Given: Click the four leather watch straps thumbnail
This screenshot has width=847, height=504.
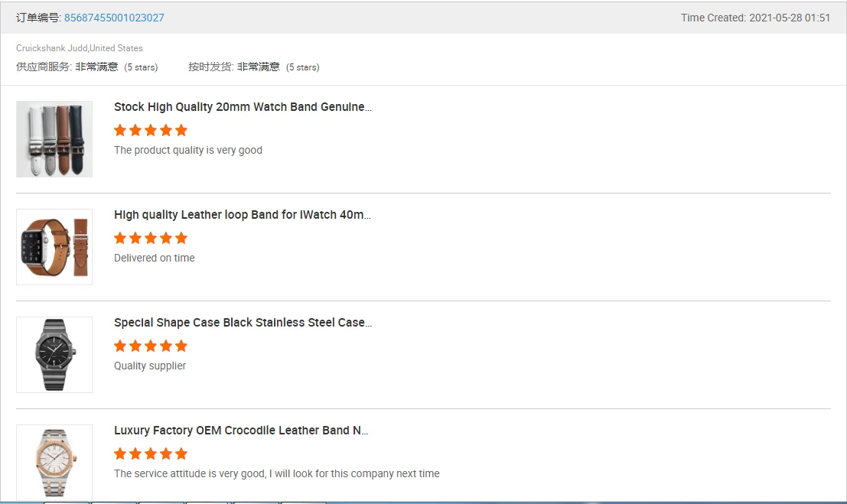Looking at the screenshot, I should [54, 139].
